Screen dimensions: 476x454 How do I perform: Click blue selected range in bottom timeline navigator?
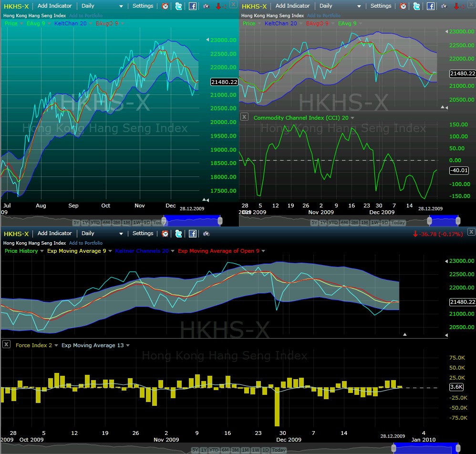tap(426, 448)
